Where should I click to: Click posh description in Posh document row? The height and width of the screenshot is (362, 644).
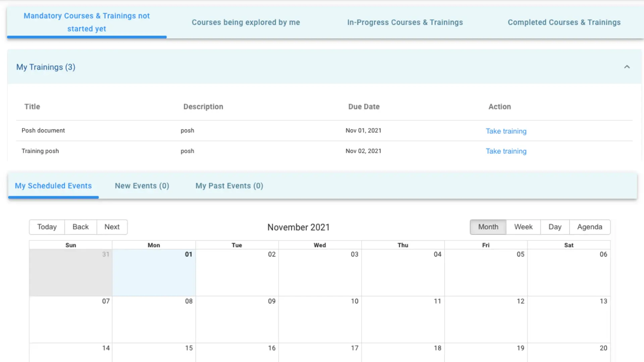[x=187, y=130]
